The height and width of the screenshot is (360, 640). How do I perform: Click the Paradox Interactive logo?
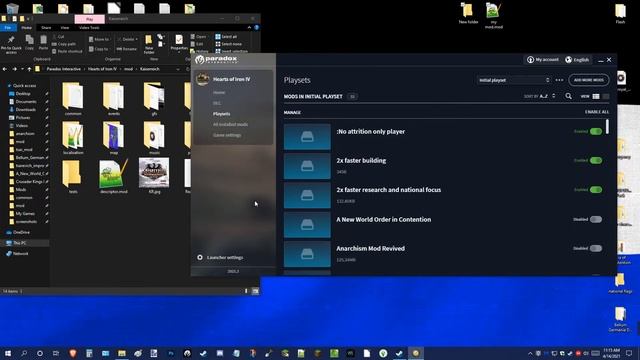point(216,60)
